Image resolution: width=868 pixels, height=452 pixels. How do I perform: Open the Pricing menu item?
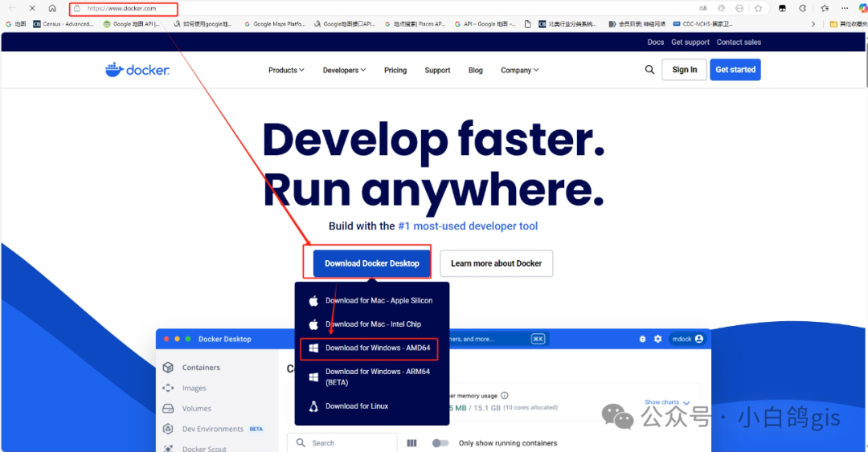(x=395, y=71)
